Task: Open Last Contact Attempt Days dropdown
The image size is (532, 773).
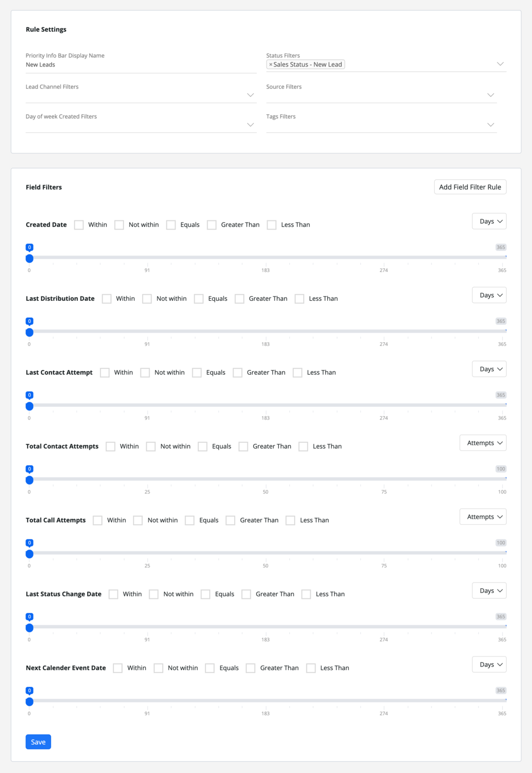Action: tap(489, 369)
